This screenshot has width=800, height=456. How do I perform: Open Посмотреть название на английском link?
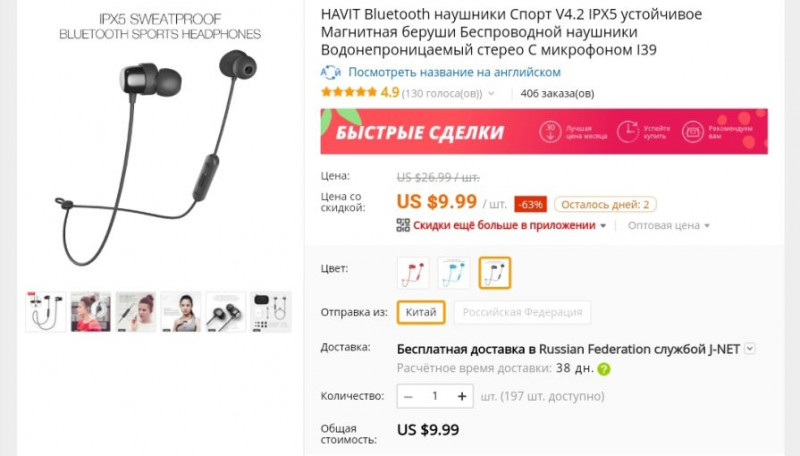click(x=454, y=72)
